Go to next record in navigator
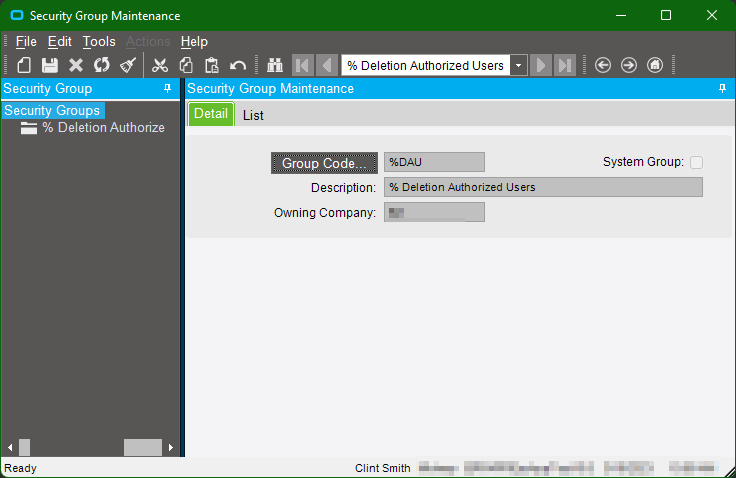The image size is (736, 478). tap(541, 65)
